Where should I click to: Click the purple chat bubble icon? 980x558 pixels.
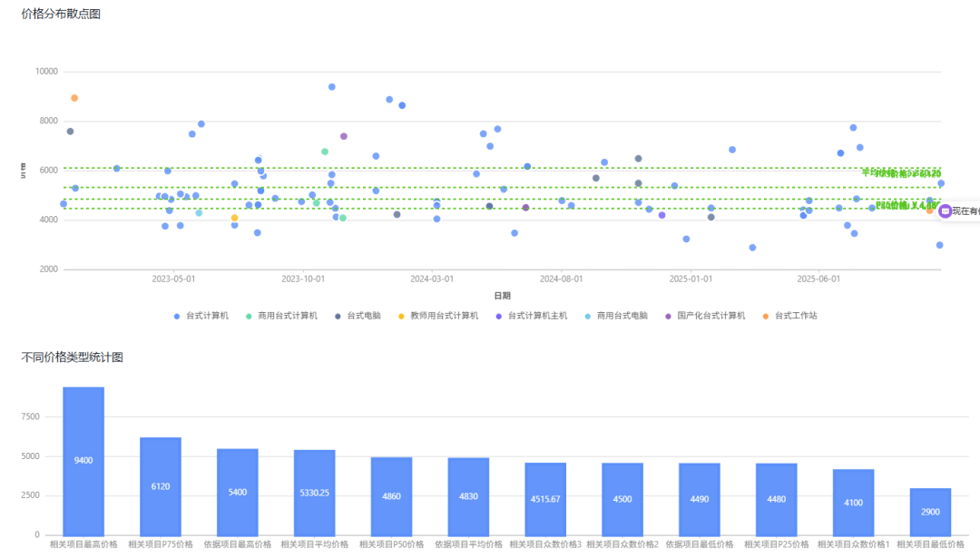(945, 210)
